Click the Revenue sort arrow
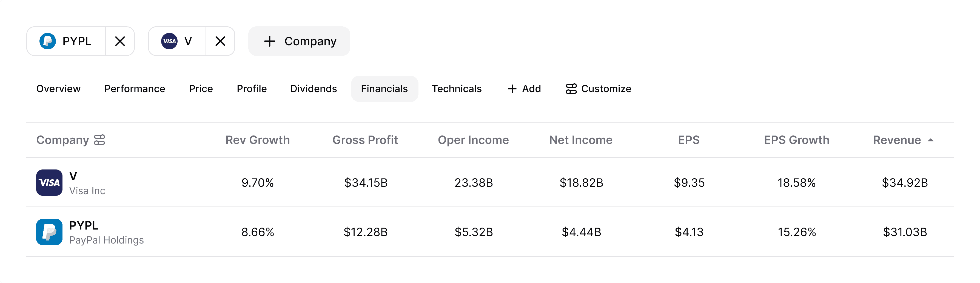This screenshot has height=283, width=980. [931, 140]
